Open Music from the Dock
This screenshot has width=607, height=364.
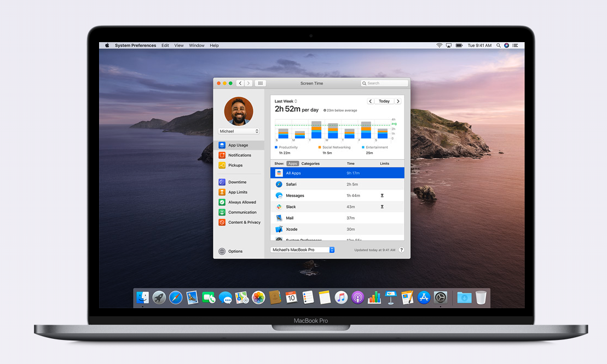341,298
